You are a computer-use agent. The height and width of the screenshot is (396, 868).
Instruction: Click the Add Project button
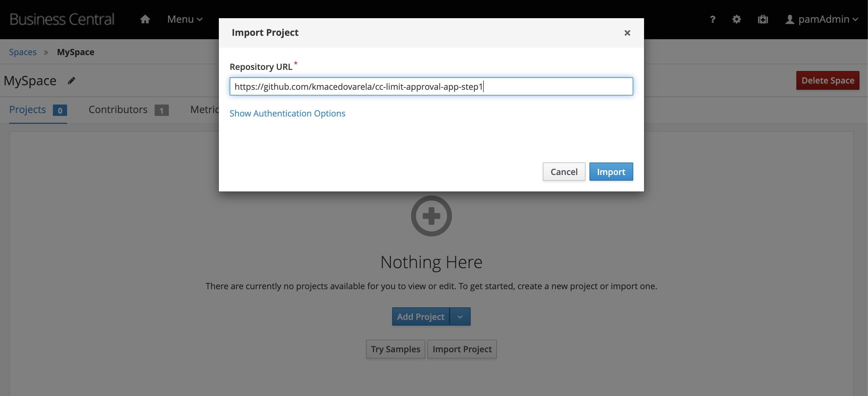421,316
